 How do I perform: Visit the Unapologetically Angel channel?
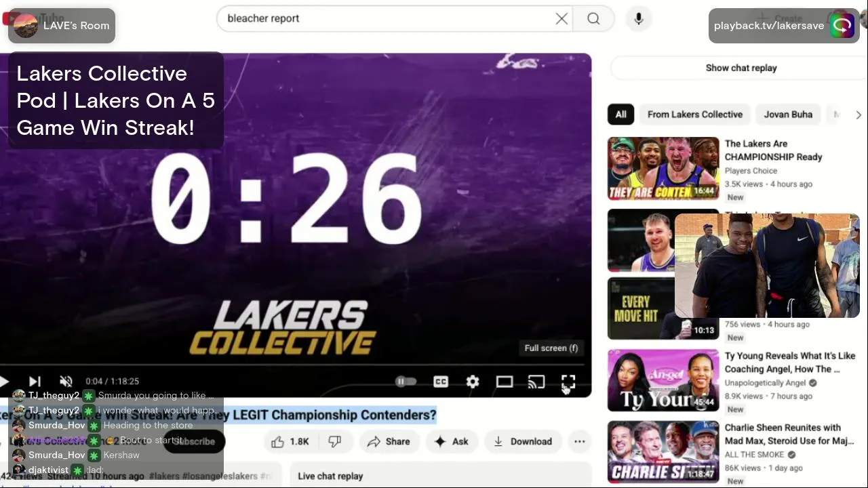click(x=765, y=383)
